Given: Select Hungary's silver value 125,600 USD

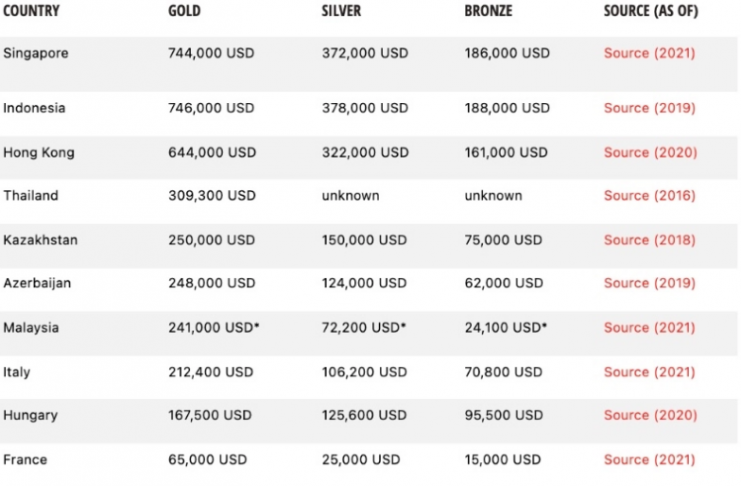Looking at the screenshot, I should tap(364, 415).
